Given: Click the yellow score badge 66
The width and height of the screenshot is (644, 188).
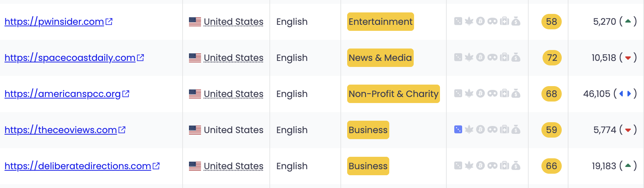Looking at the screenshot, I should coord(551,166).
